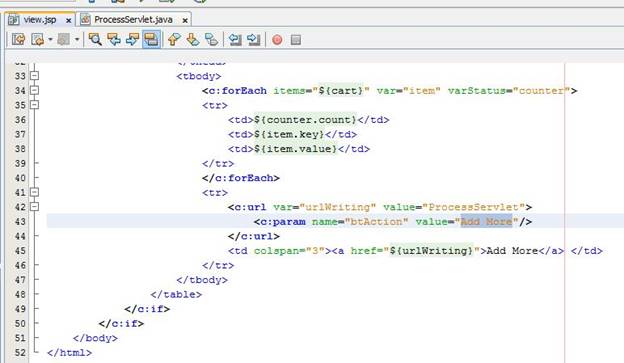The height and width of the screenshot is (363, 624).
Task: Click Find Previous Occurrence icon
Action: 114,39
